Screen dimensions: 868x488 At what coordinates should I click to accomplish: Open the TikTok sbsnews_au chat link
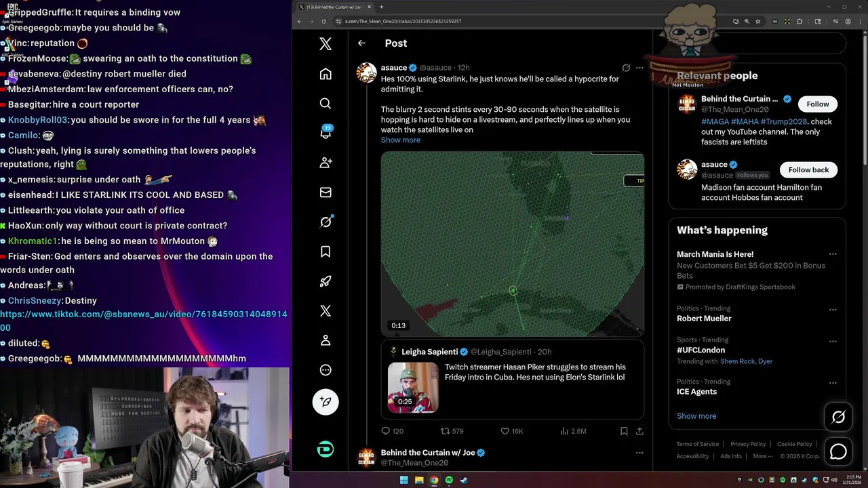coord(144,321)
